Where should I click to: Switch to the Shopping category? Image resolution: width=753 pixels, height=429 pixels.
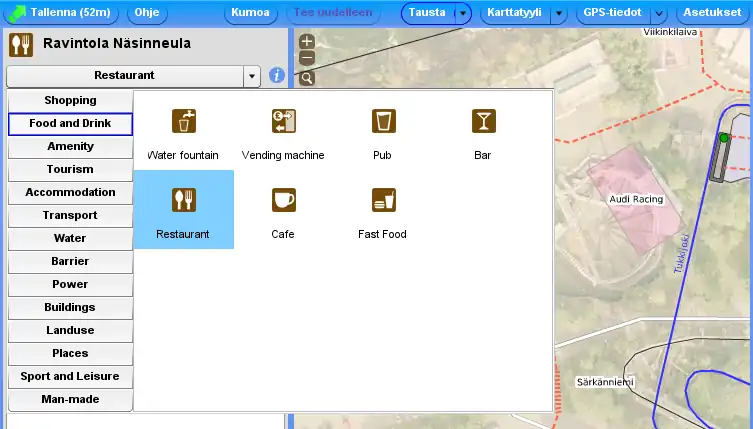pyautogui.click(x=70, y=101)
